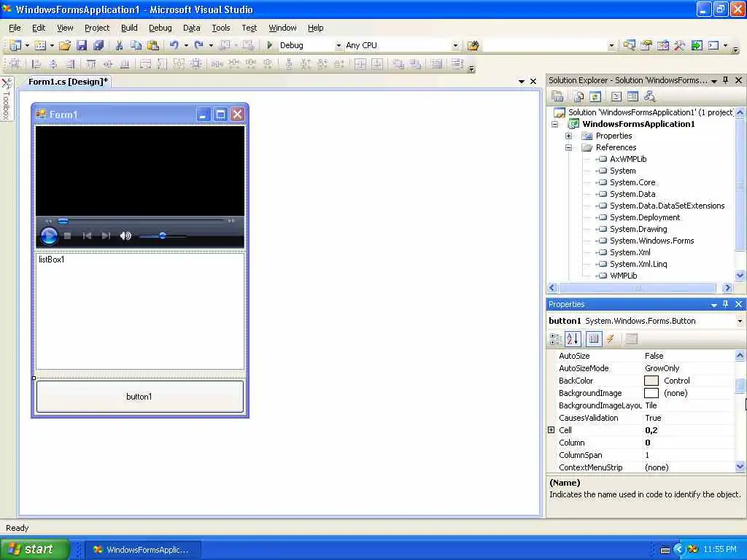The image size is (747, 560).
Task: Start debugging with green play arrow
Action: 270,45
